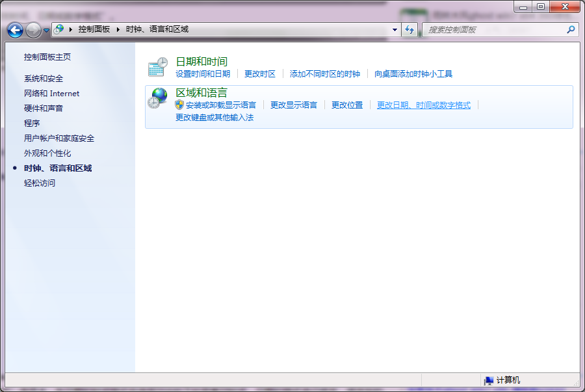This screenshot has width=585, height=392.
Task: Open the recent pages dropdown beside navigation arrows
Action: pyautogui.click(x=45, y=29)
